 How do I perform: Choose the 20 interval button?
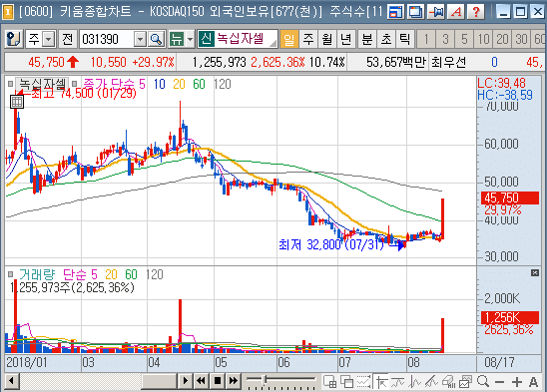pos(502,39)
